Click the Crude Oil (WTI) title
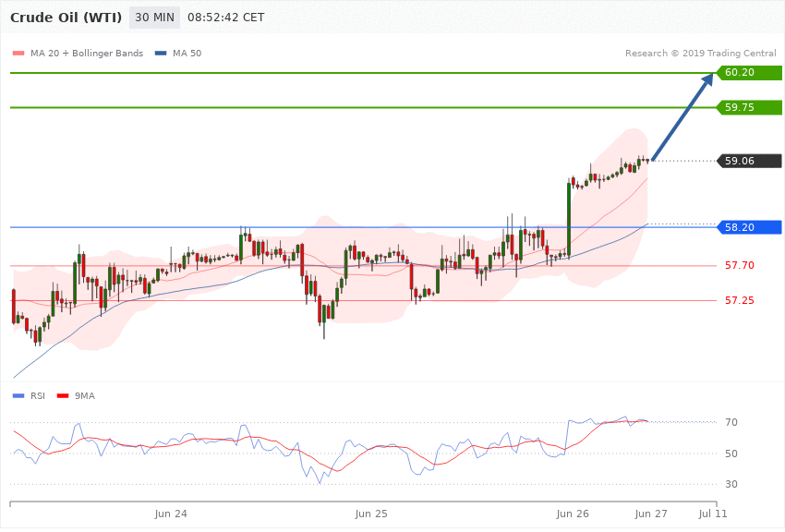This screenshot has width=785, height=532. click(x=66, y=18)
